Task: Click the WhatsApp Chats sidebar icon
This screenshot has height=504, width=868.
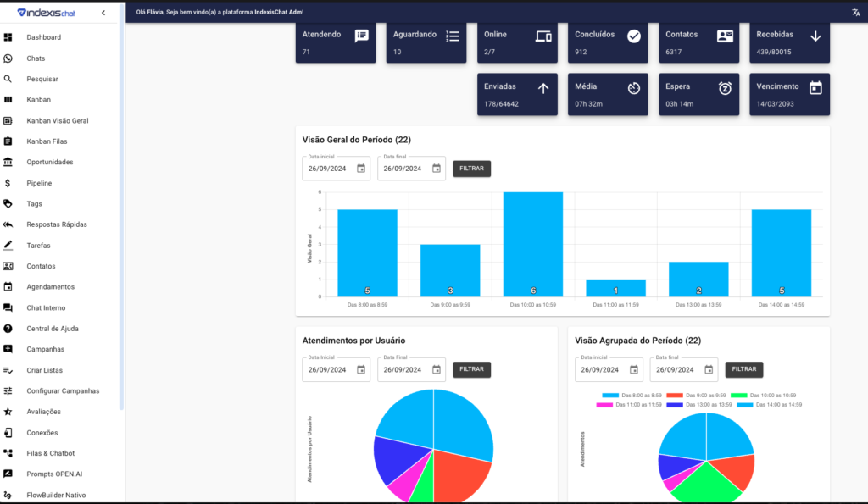Action: coord(8,58)
